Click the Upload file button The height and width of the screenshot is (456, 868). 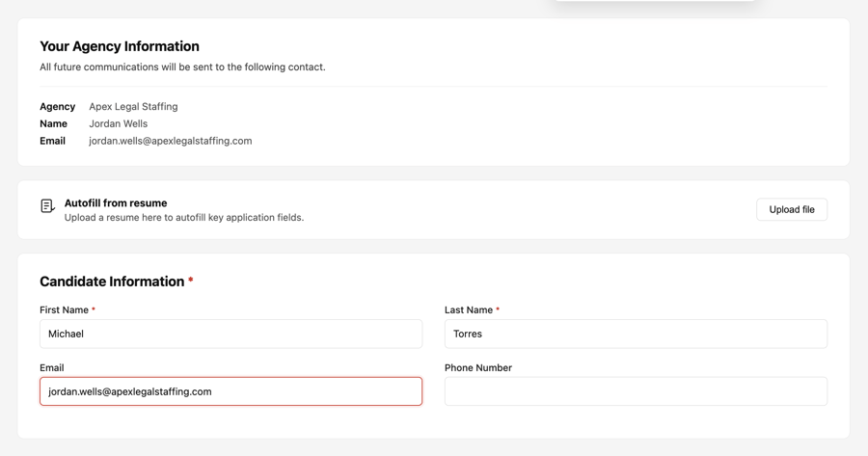pyautogui.click(x=792, y=210)
